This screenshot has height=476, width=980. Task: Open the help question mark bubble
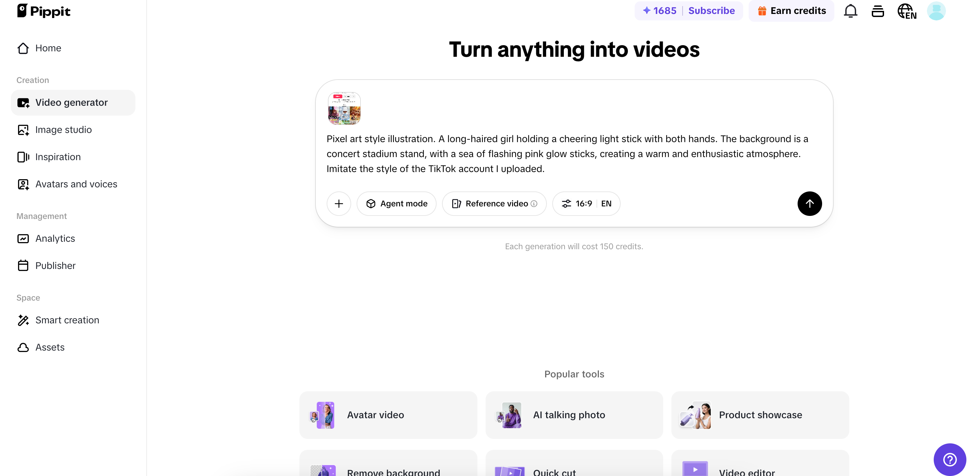coord(950,459)
